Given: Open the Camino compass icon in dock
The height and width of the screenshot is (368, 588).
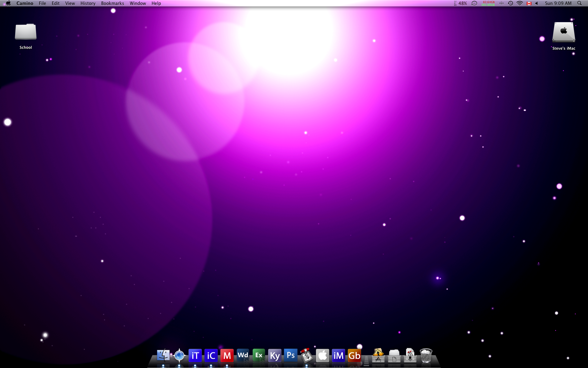Looking at the screenshot, I should point(179,356).
